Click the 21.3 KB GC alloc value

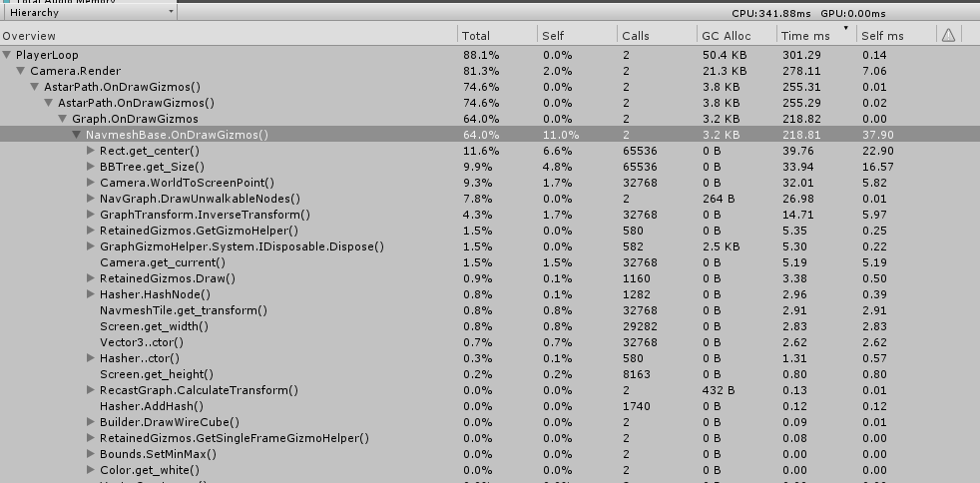[x=725, y=71]
